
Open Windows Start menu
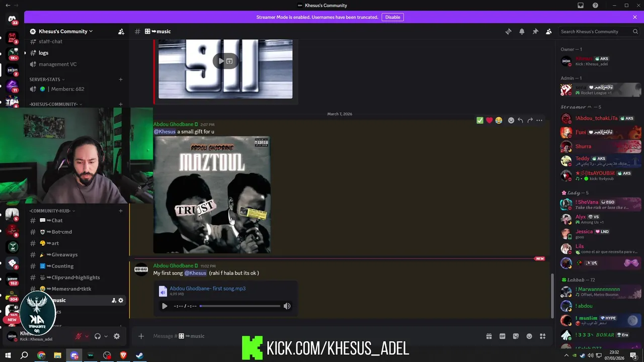click(8, 355)
